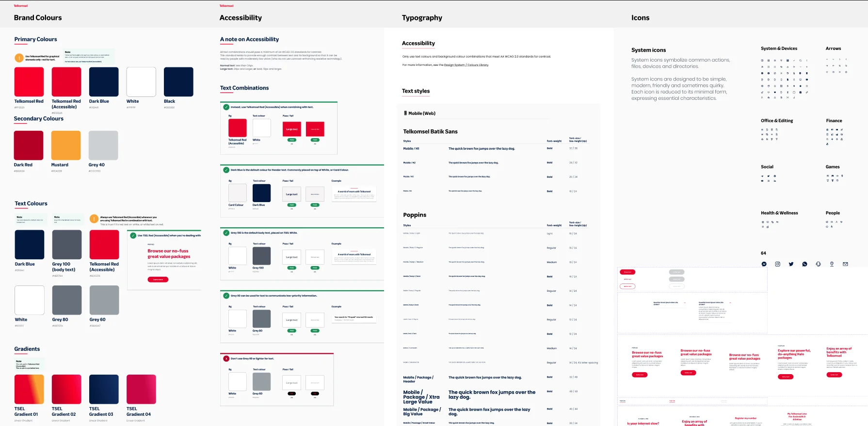
Task: Click the Icons page title
Action: [x=640, y=18]
